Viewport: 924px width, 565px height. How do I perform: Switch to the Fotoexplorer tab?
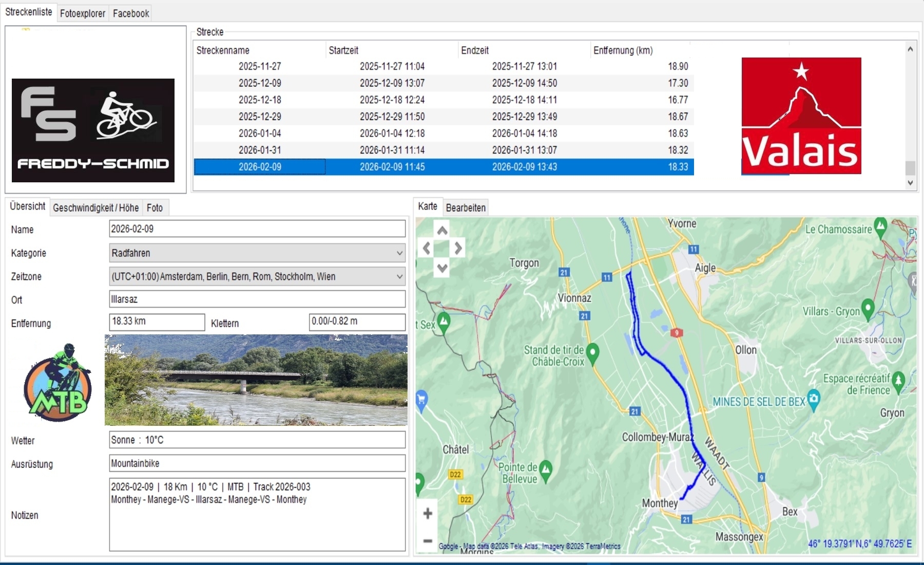[x=83, y=13]
